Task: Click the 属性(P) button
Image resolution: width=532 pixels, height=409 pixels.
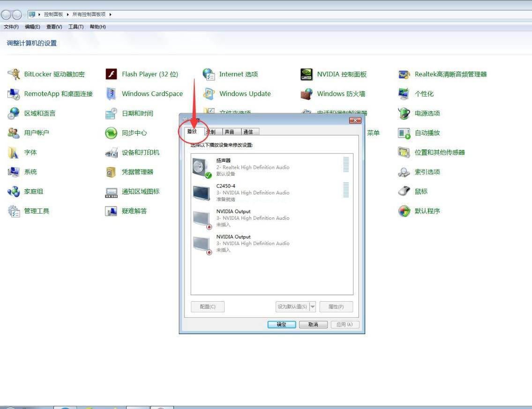Action: (336, 306)
